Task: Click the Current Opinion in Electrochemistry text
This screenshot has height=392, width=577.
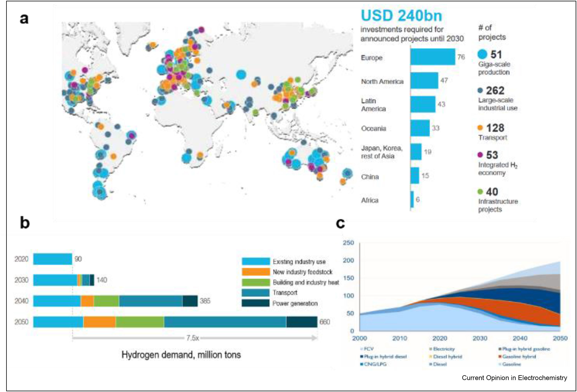Action: [x=514, y=378]
